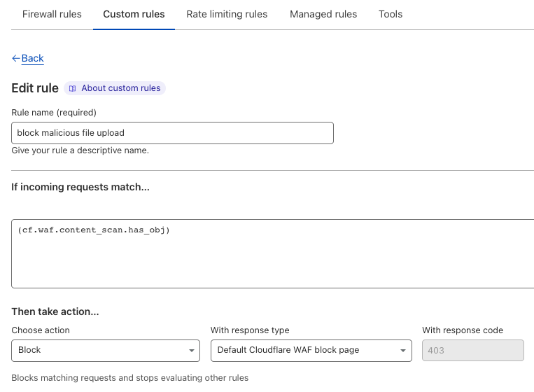Click the 'Rule name (required)' label
The width and height of the screenshot is (534, 392).
coord(54,113)
